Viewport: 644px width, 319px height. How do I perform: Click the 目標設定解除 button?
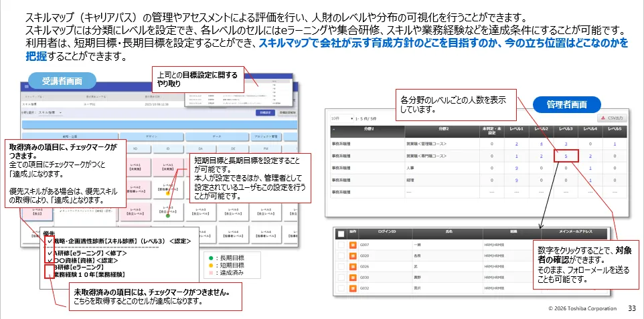[287, 112]
